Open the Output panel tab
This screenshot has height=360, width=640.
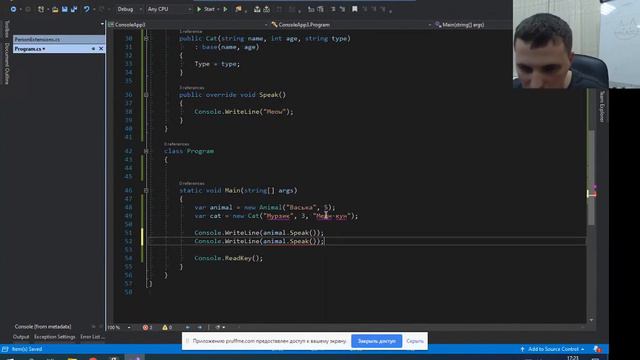(21, 337)
